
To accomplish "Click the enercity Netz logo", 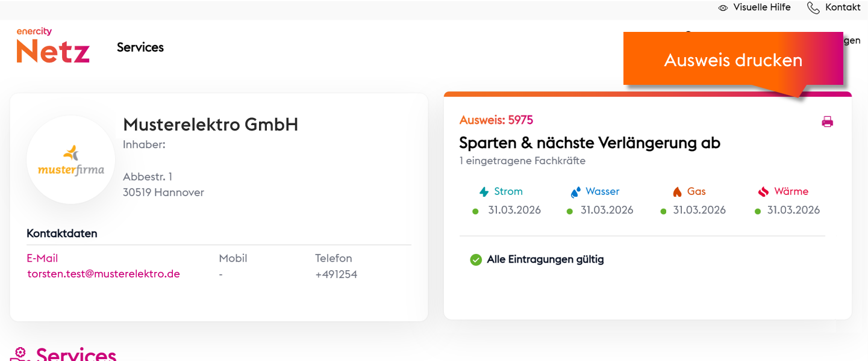I will (x=53, y=45).
